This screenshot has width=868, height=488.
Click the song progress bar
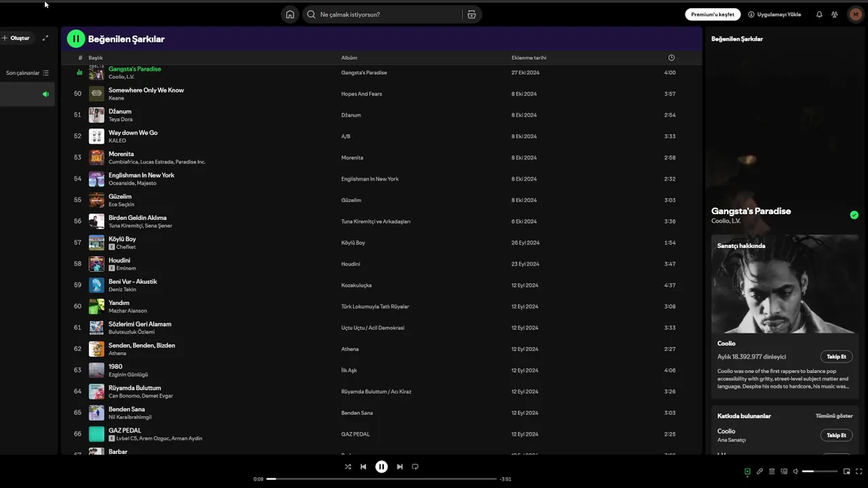[x=382, y=479]
